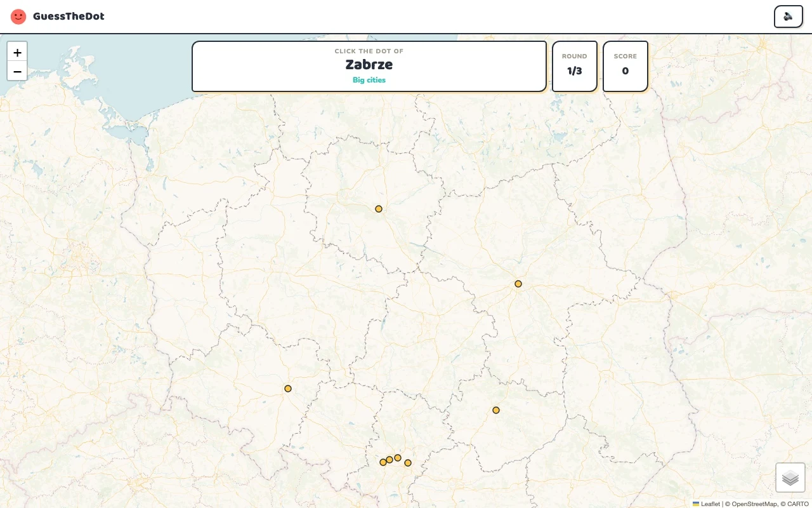Select the easternmost yellow dot on map
812x508 pixels.
pyautogui.click(x=518, y=284)
